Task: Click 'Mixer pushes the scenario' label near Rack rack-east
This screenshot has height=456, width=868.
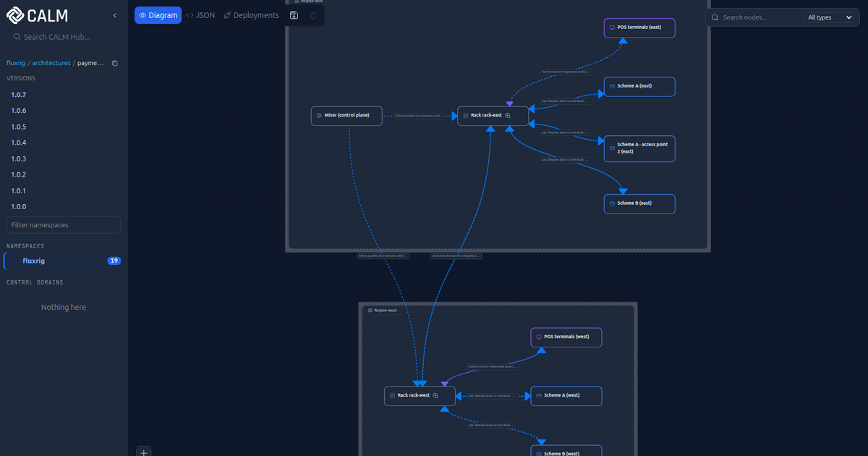Action: pyautogui.click(x=420, y=115)
